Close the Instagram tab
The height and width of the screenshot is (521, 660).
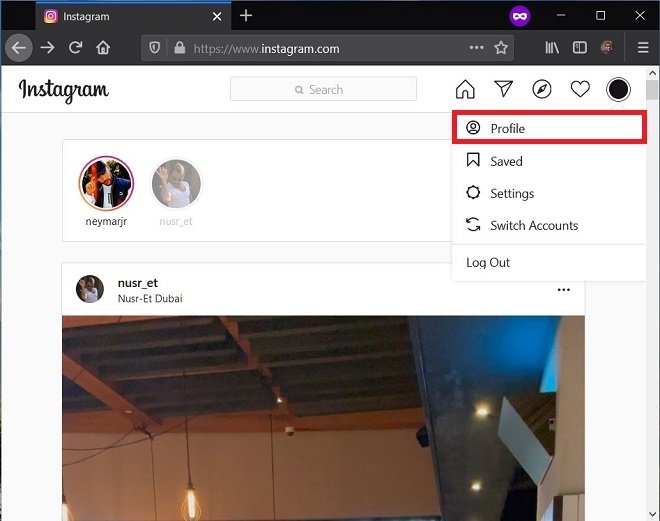(x=217, y=16)
